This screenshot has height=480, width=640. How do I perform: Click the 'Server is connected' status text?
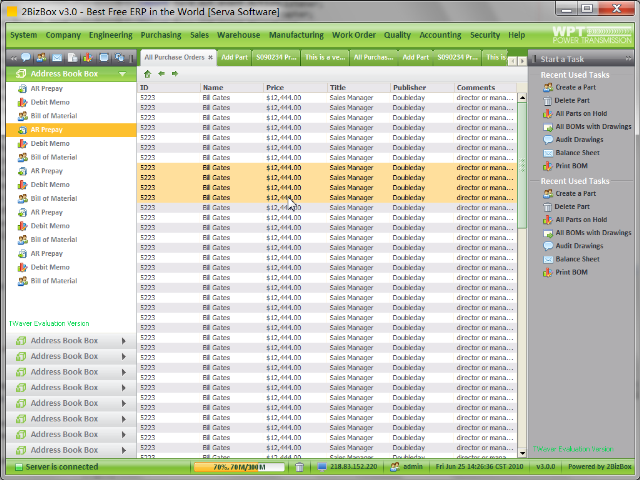point(62,467)
